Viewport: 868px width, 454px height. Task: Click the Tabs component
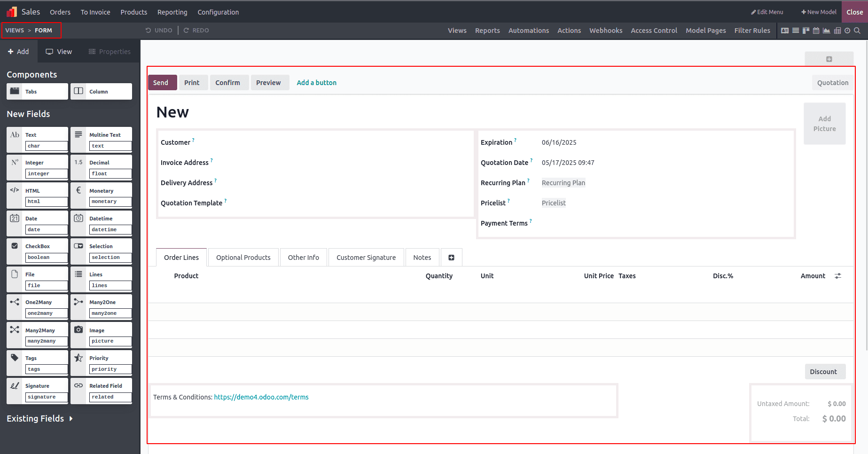pyautogui.click(x=37, y=92)
